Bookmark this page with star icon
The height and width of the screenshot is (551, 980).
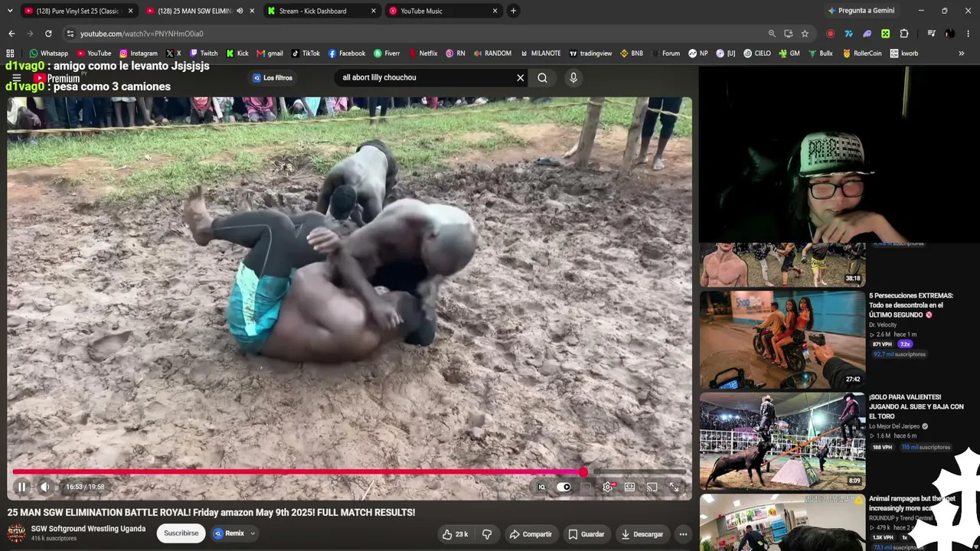coord(805,34)
